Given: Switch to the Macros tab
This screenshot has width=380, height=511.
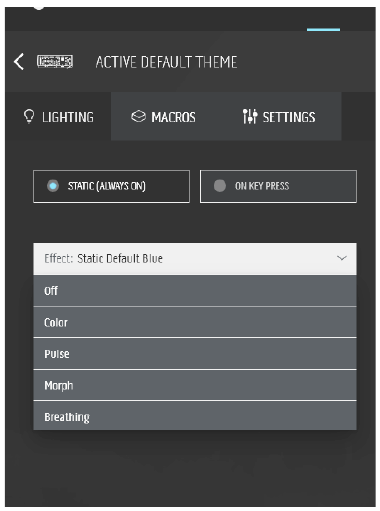Looking at the screenshot, I should (163, 117).
